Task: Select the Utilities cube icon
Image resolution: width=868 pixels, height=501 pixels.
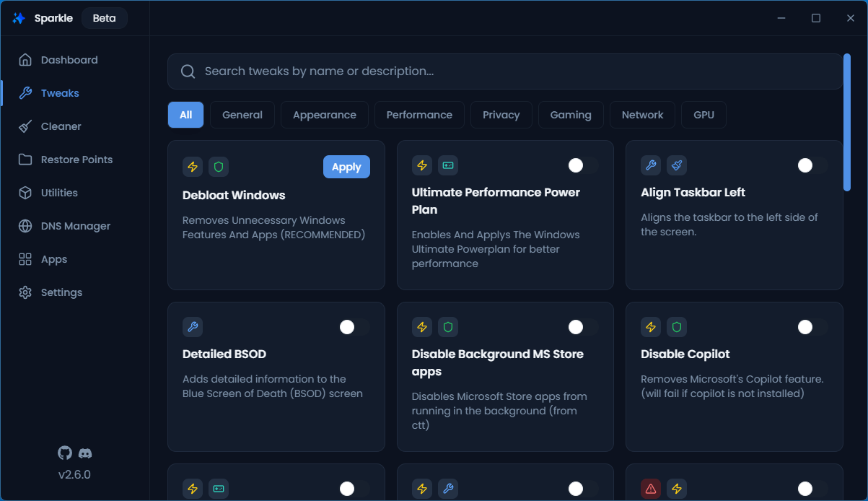Action: [25, 193]
